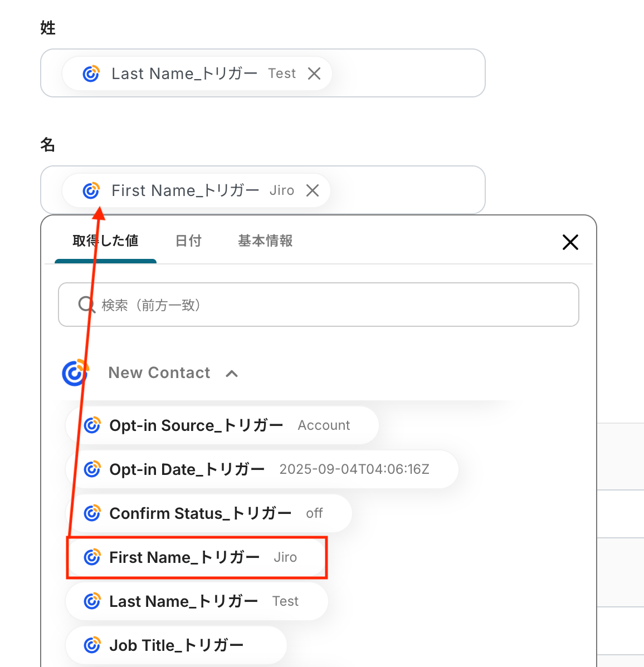The height and width of the screenshot is (667, 644).
Task: Switch to the 日付 tab
Action: [x=188, y=241]
